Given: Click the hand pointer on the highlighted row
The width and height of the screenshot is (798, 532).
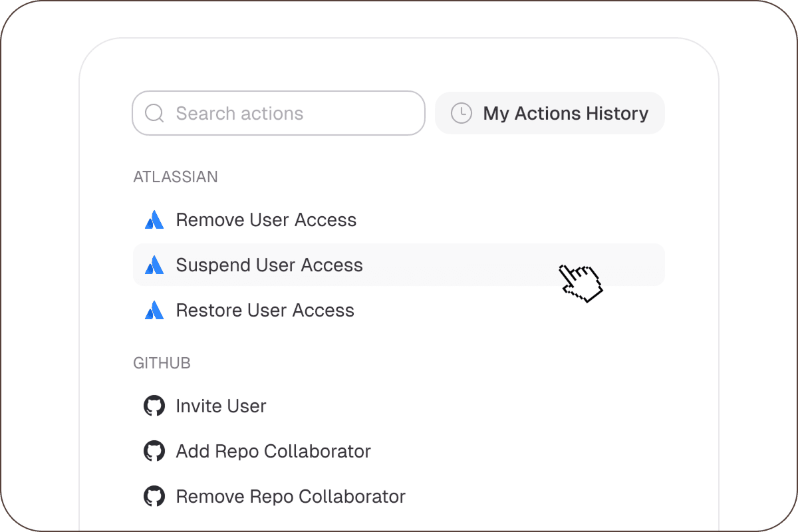Looking at the screenshot, I should point(580,282).
